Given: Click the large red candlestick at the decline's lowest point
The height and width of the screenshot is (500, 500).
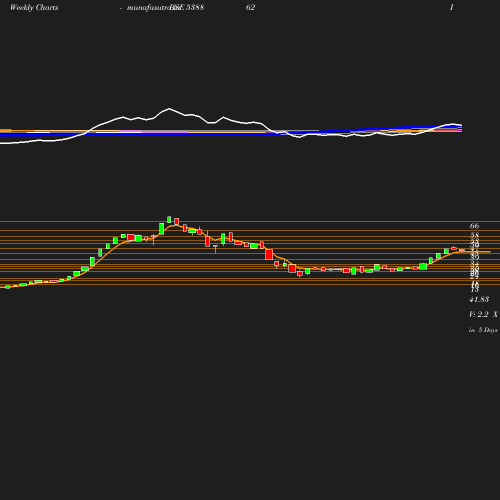Looking at the screenshot, I should click(x=292, y=268).
